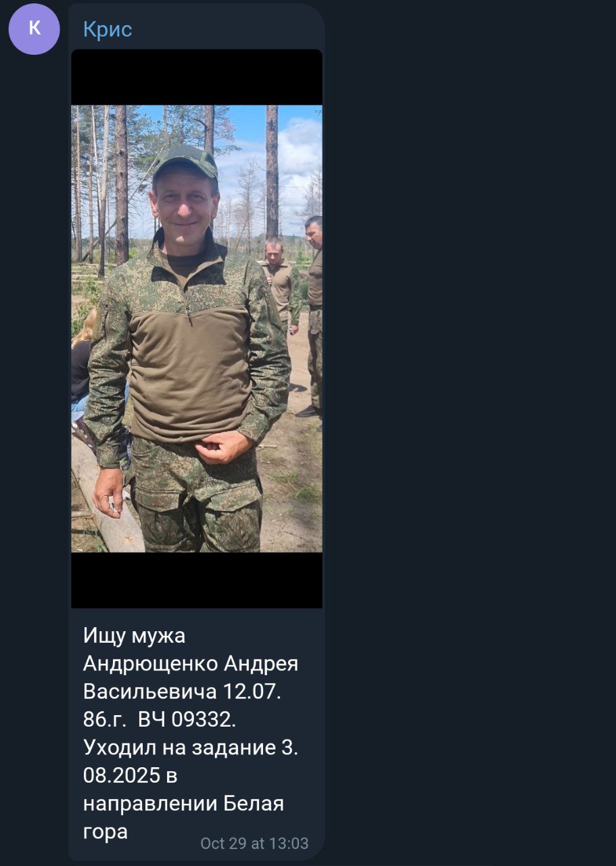Open the purple "K" sender avatar
Viewport: 616px width, 866px height.
click(x=34, y=29)
